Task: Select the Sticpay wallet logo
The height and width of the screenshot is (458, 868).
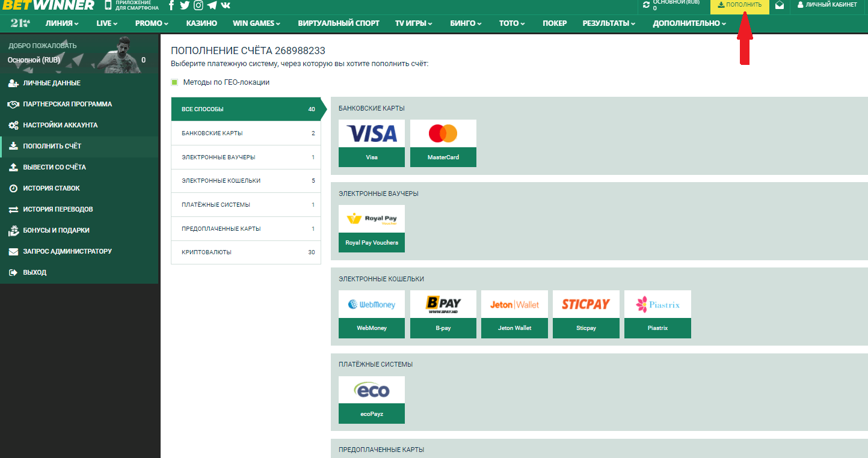Action: (586, 304)
